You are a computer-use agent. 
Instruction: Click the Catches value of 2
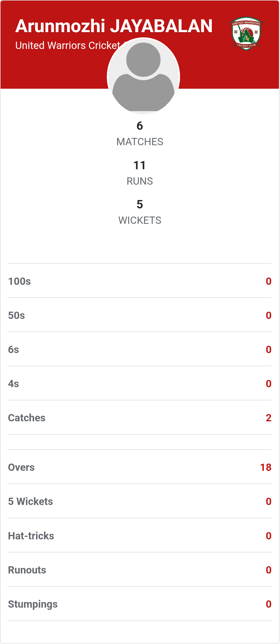[269, 418]
